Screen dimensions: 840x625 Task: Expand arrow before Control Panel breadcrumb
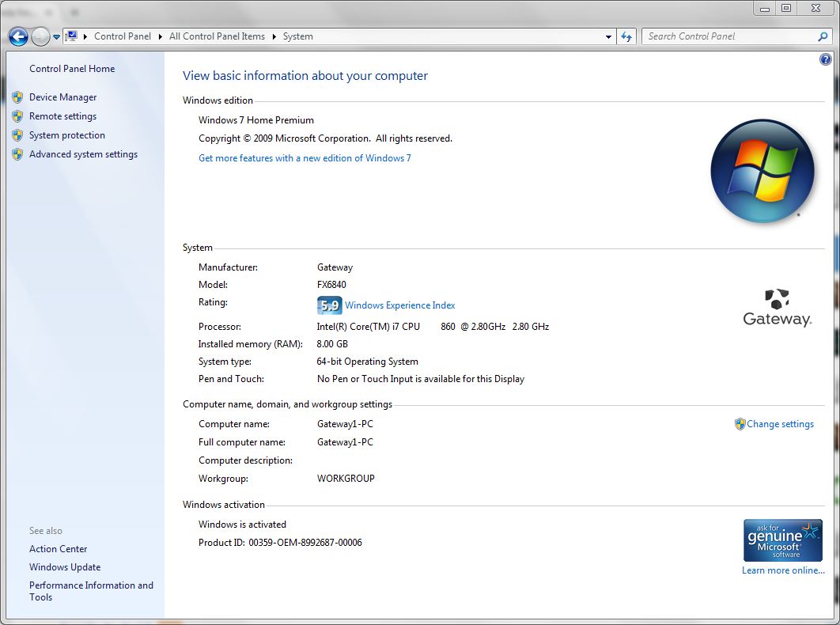coord(85,36)
